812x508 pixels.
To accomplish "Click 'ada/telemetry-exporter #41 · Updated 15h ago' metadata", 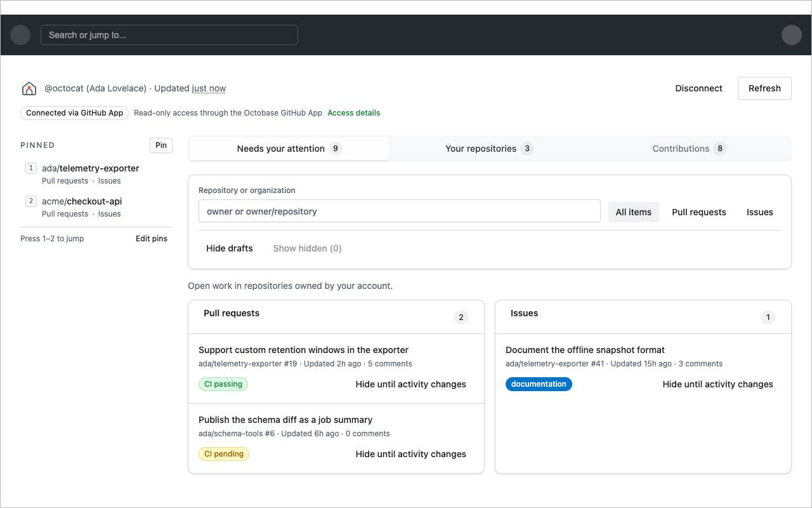I will [589, 364].
